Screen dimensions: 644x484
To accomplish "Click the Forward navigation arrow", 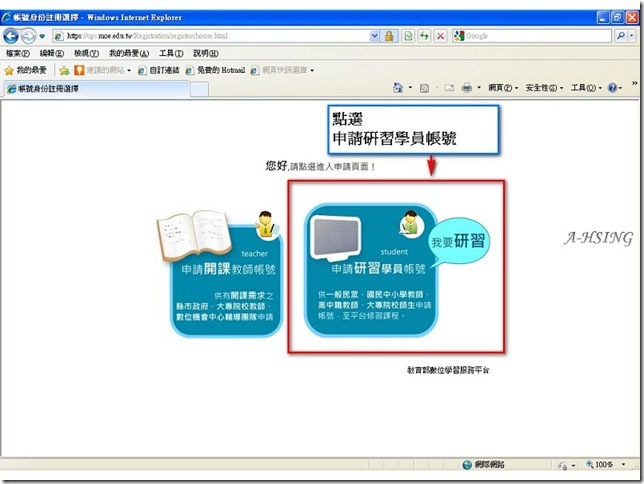I will pyautogui.click(x=28, y=36).
